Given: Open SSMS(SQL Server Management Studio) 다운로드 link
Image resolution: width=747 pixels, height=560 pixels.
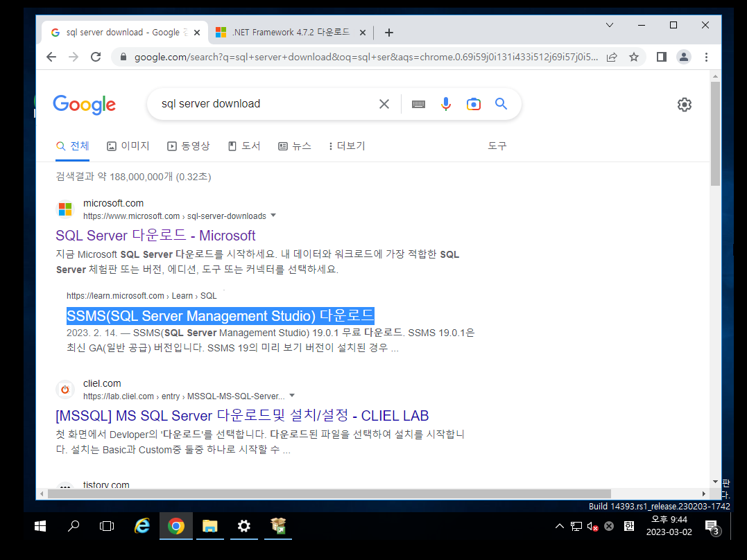Looking at the screenshot, I should [220, 316].
